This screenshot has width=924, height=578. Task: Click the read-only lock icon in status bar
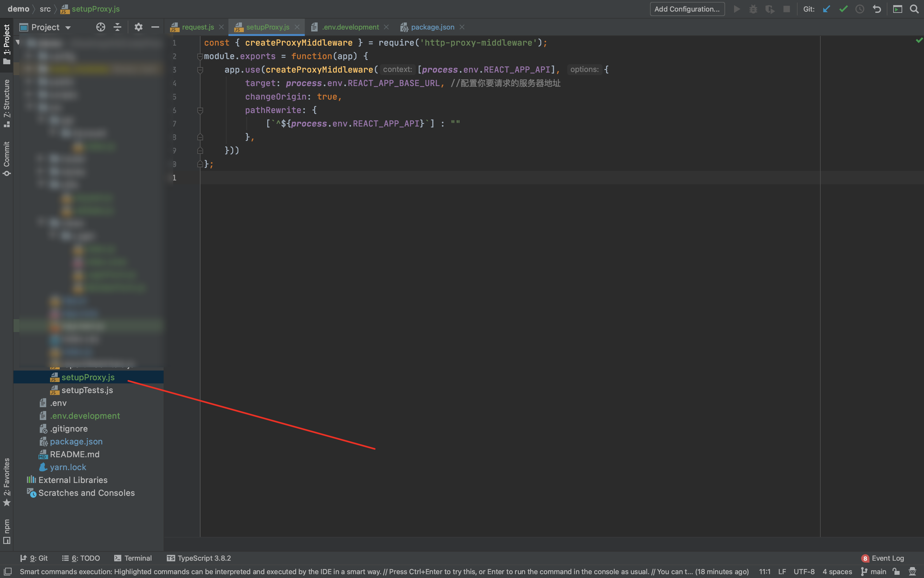pos(896,572)
